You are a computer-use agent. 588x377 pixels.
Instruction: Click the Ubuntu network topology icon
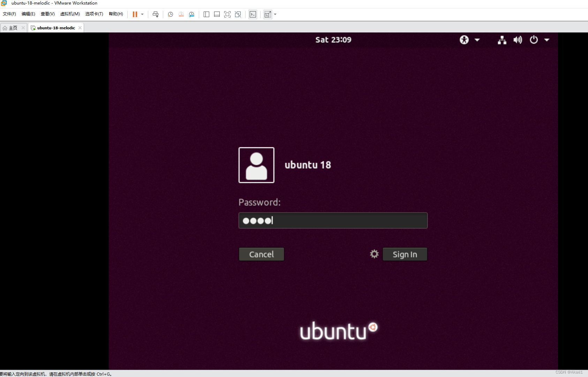502,40
